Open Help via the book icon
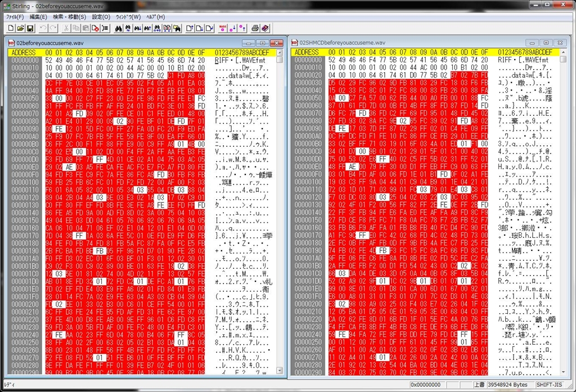Image resolution: width=576 pixels, height=392 pixels. 265,28
